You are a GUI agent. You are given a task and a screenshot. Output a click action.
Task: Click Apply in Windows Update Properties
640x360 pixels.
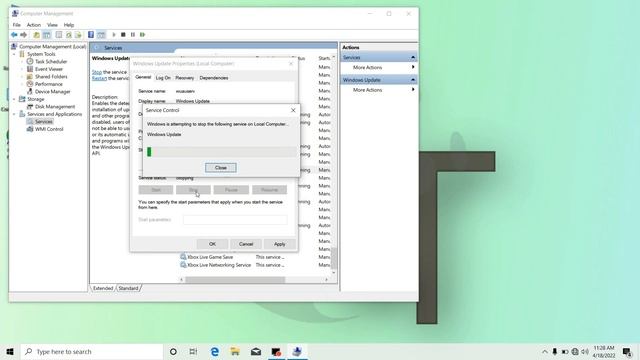pos(280,244)
